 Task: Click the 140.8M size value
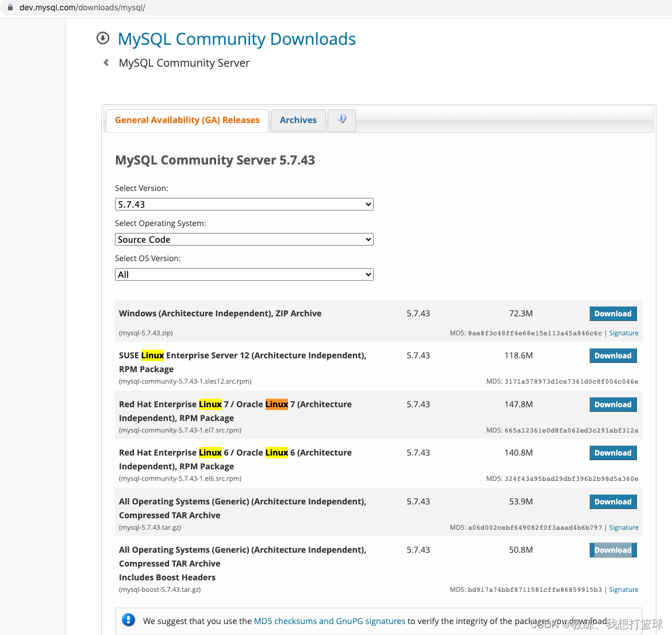click(519, 453)
